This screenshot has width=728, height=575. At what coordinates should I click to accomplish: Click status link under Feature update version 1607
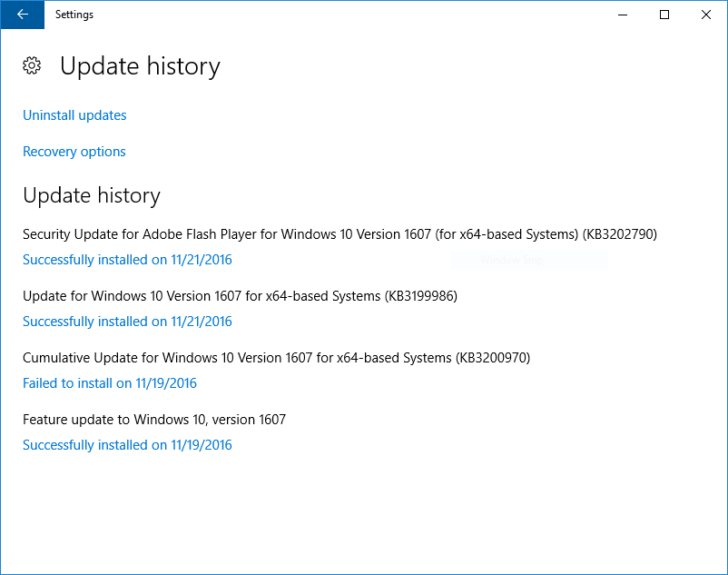[x=127, y=445]
